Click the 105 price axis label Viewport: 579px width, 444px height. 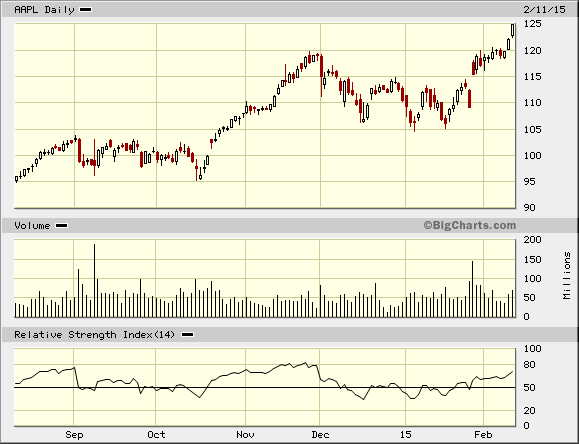(x=532, y=129)
